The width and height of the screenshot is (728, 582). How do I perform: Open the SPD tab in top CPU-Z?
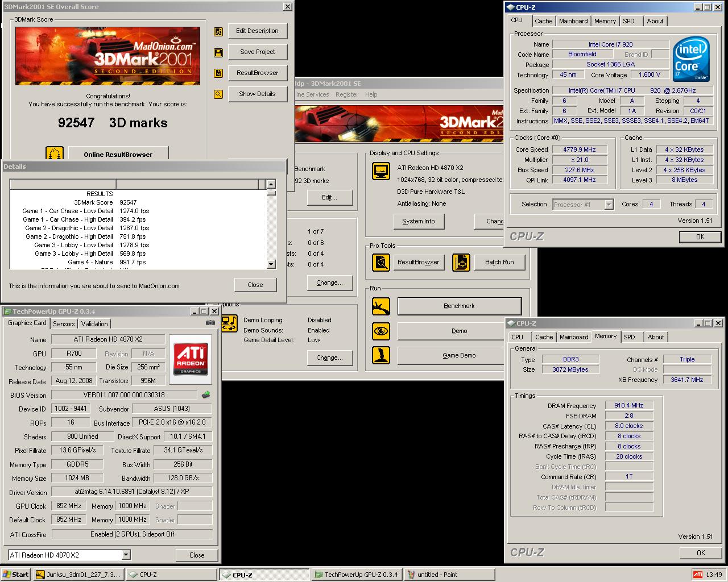tap(628, 21)
